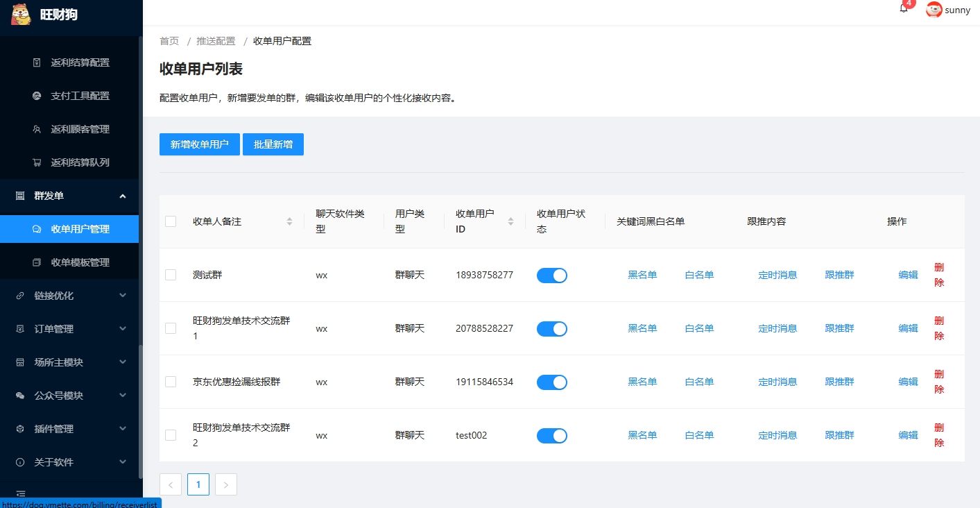Click the 返利结算队列 cart icon
The height and width of the screenshot is (508, 980).
pos(37,162)
